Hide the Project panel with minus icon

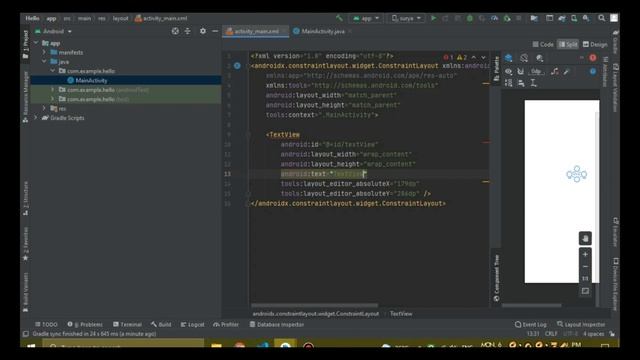coord(215,31)
